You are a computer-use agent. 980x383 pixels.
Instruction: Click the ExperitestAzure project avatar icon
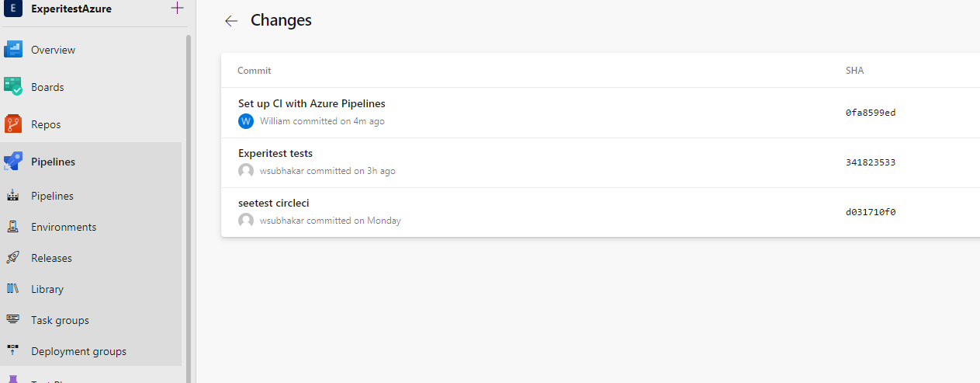(13, 9)
